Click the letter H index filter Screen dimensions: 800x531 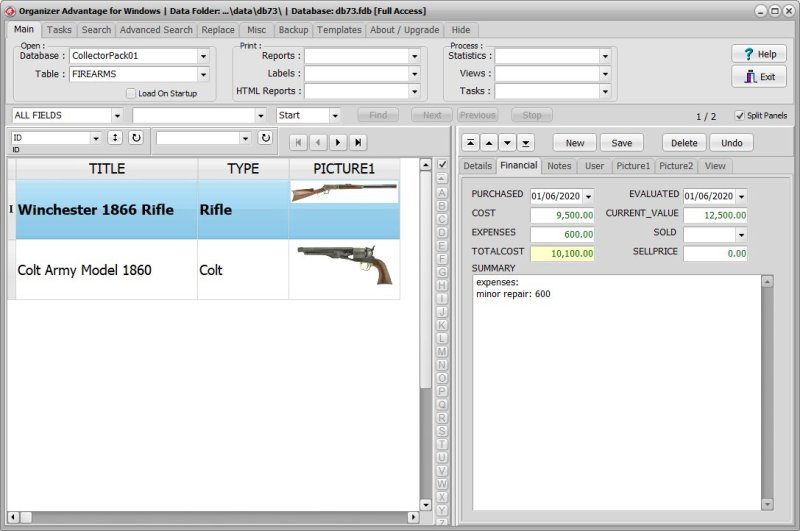coord(442,286)
